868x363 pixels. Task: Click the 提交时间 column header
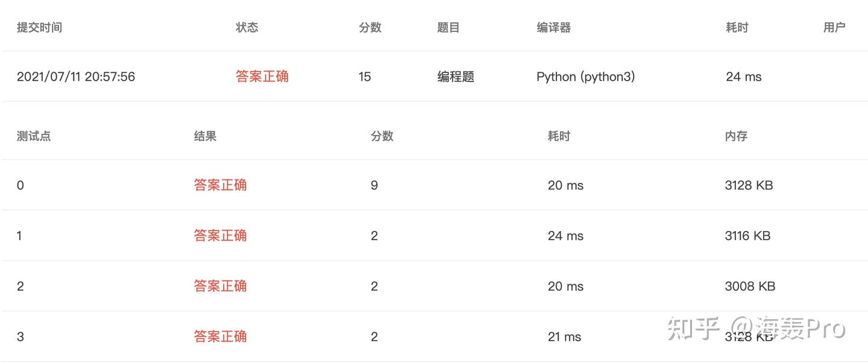pyautogui.click(x=39, y=27)
